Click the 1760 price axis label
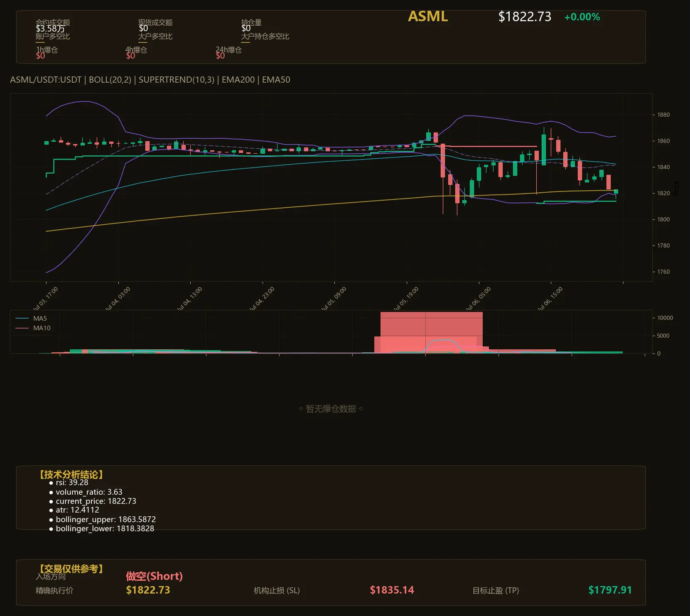 coord(663,272)
